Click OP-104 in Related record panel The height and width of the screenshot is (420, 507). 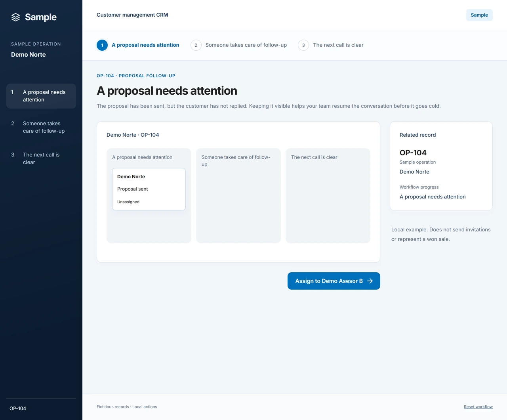pos(413,153)
